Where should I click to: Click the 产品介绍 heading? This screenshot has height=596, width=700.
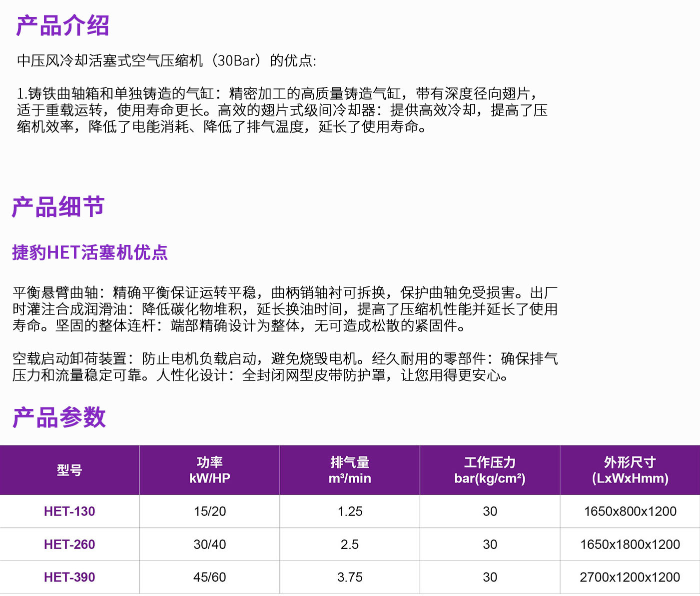[62, 26]
